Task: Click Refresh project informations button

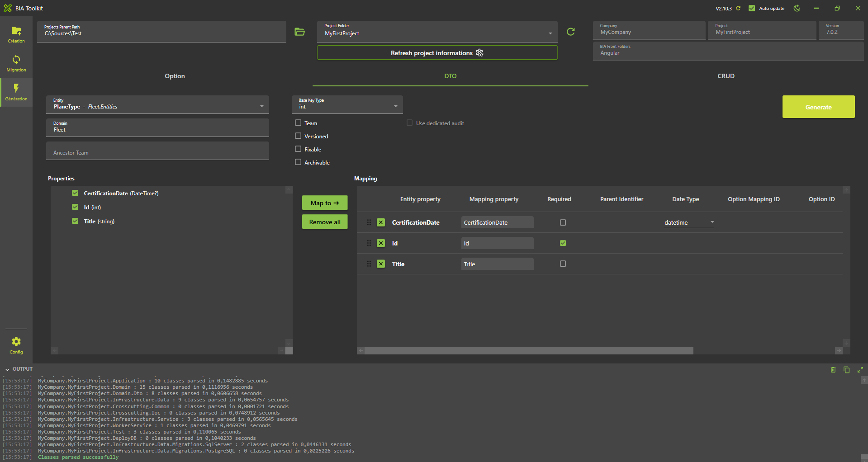Action: [437, 53]
